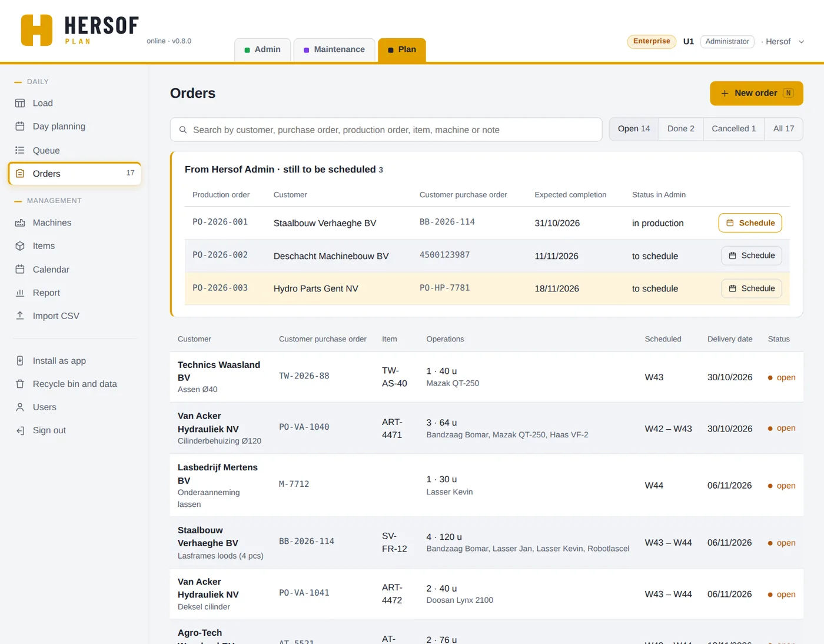Open Day planning calendar icon
Viewport: 824px width, 644px height.
coord(20,127)
